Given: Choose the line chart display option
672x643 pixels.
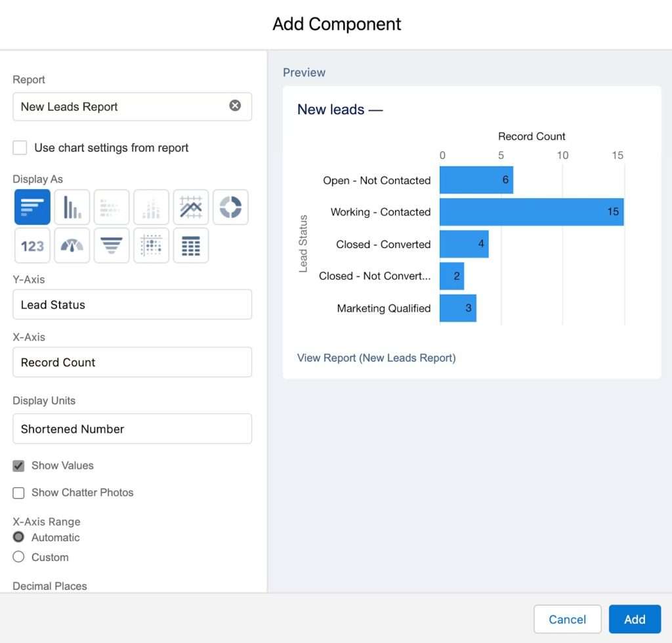Looking at the screenshot, I should pos(190,207).
